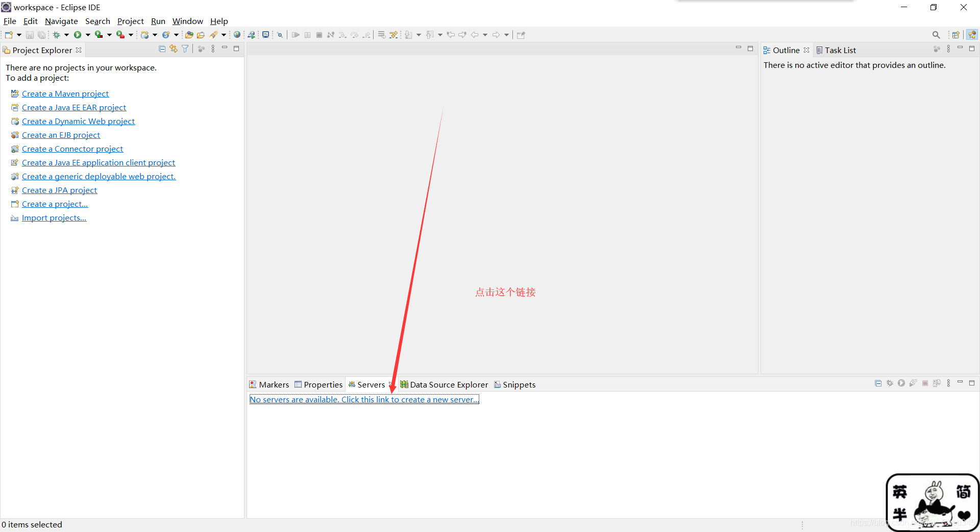The width and height of the screenshot is (980, 532).
Task: Expand the Search toolbar dropdown arrow
Action: coord(224,35)
